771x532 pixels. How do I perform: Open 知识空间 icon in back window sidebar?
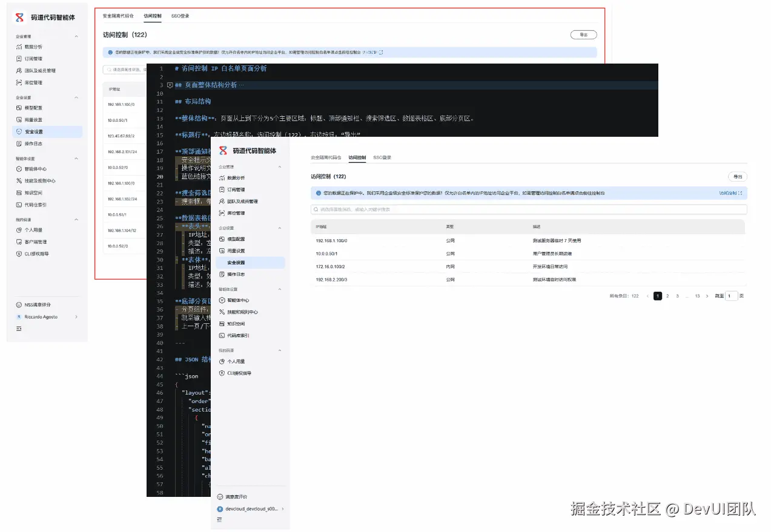point(19,192)
